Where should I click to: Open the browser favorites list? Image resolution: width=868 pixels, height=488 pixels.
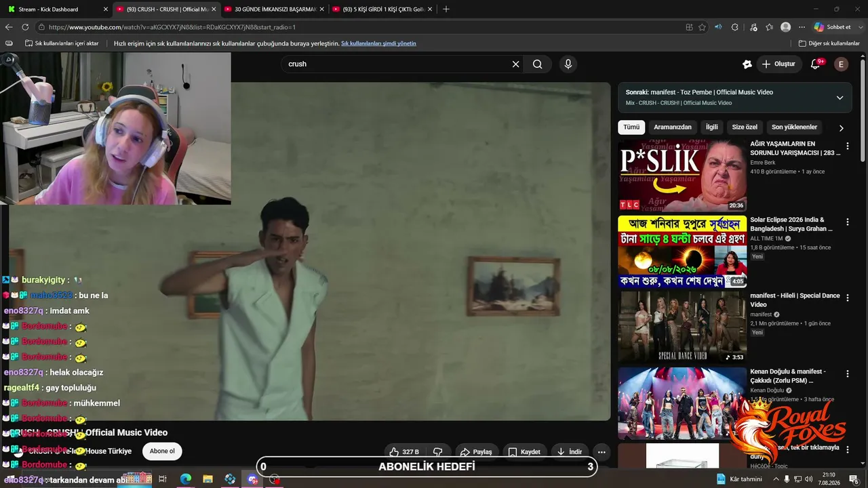point(769,27)
